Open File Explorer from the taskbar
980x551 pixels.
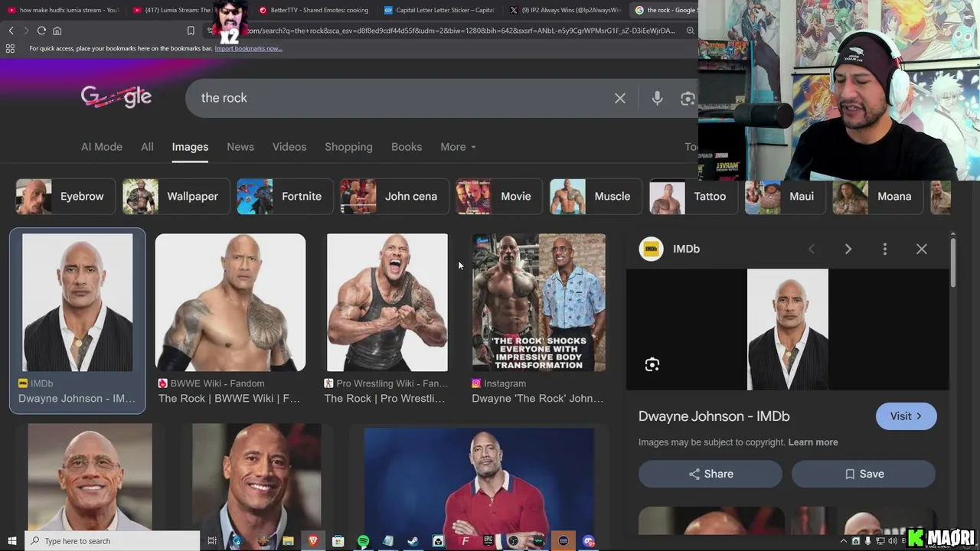coord(288,541)
